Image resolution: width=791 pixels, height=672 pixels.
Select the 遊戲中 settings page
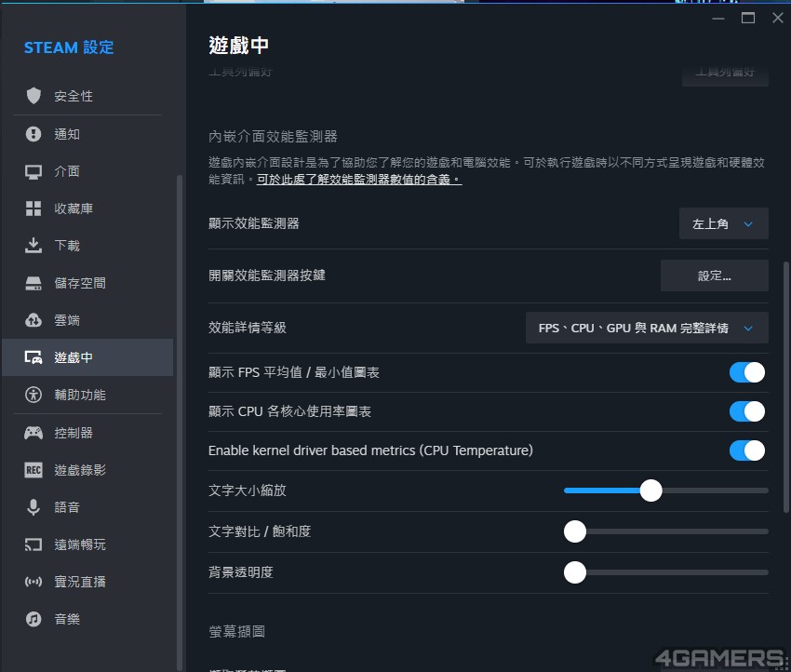[87, 357]
